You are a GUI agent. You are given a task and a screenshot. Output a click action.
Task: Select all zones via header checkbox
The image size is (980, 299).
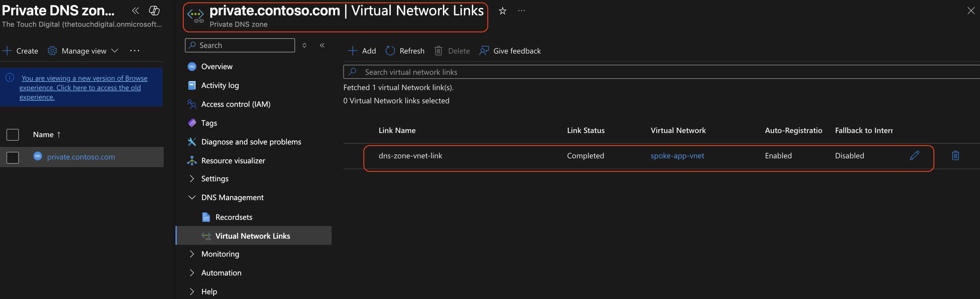[13, 135]
